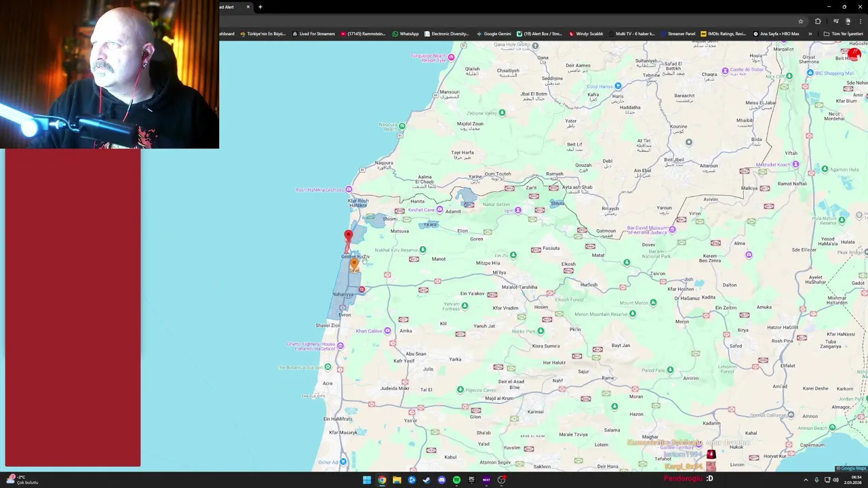Click the Acre city label
The width and height of the screenshot is (868, 488).
[328, 383]
